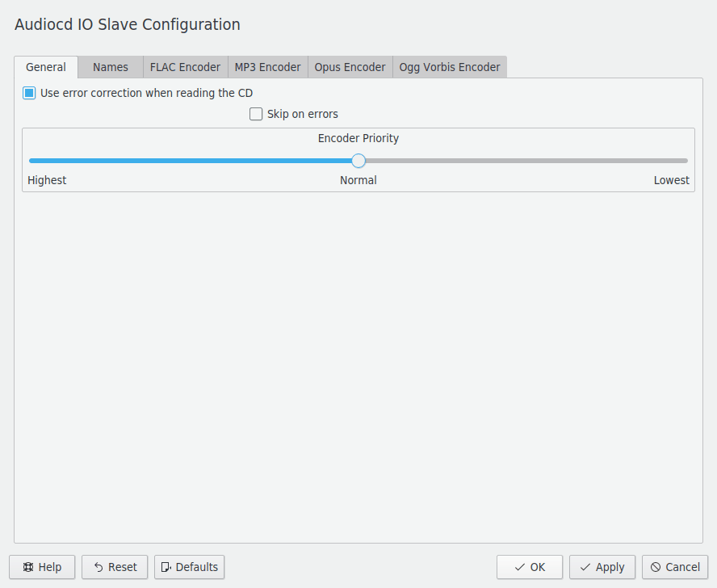Go to the Opus Encoder tab
Image resolution: width=717 pixels, height=588 pixels.
(350, 67)
